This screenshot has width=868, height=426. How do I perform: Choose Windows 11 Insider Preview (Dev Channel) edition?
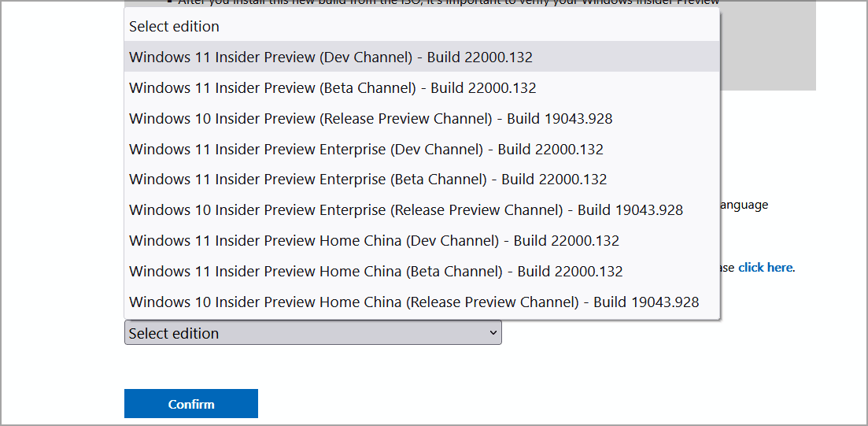point(331,57)
